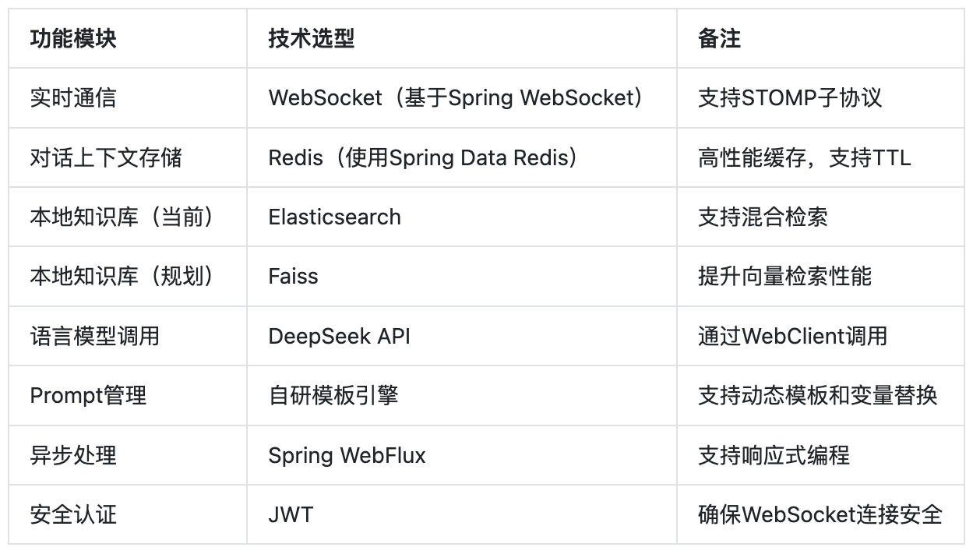The height and width of the screenshot is (558, 980).
Task: Click the 高性能缓存，支持TTL note
Action: (x=804, y=157)
